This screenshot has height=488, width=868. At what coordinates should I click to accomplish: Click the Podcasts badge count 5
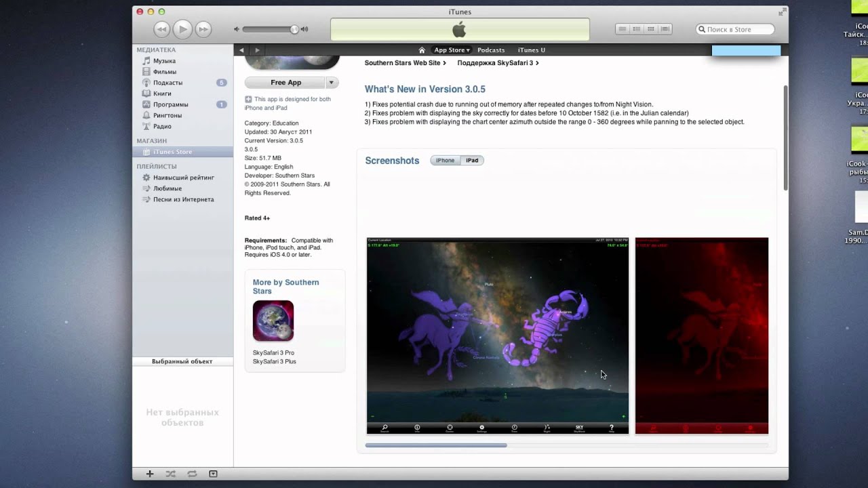click(x=221, y=83)
